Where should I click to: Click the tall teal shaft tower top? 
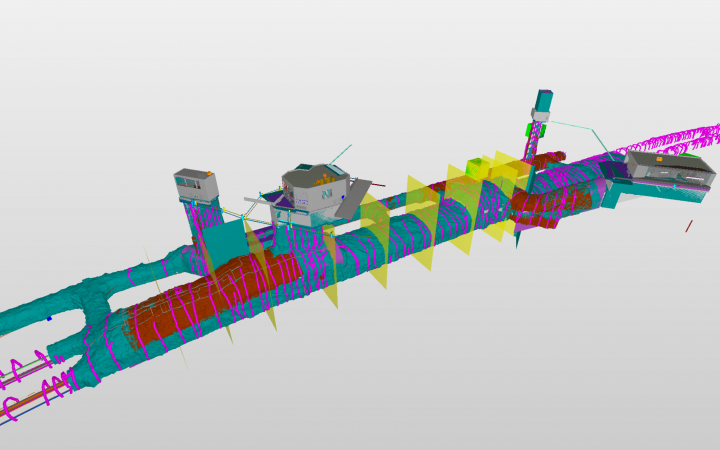pyautogui.click(x=543, y=100)
